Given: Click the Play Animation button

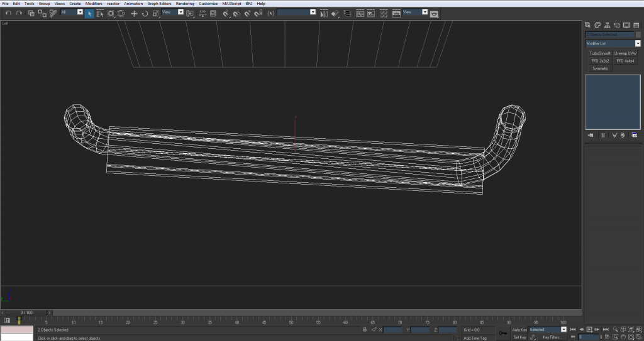Looking at the screenshot, I should point(589,329).
